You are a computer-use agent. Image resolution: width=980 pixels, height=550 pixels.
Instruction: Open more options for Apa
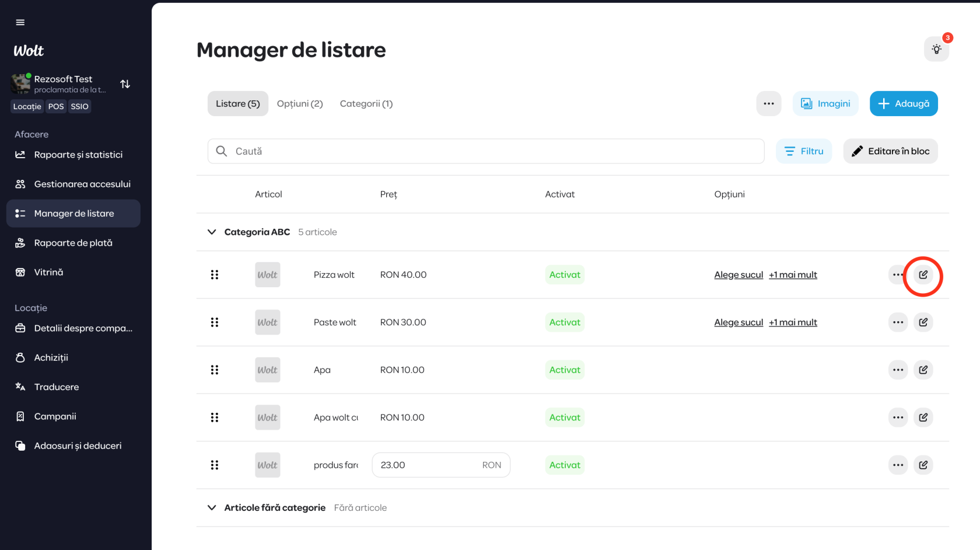point(898,370)
